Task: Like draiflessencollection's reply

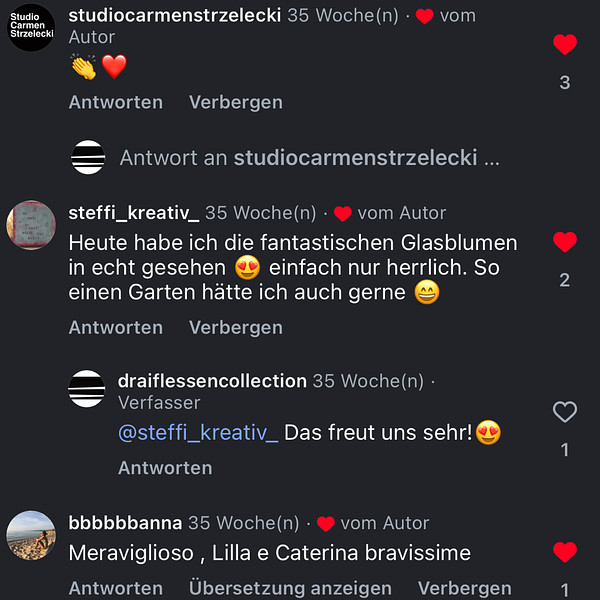Action: [565, 412]
